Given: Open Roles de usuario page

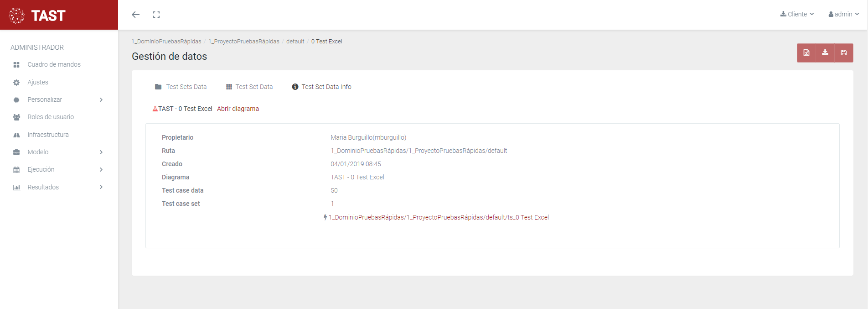Looking at the screenshot, I should pos(51,117).
